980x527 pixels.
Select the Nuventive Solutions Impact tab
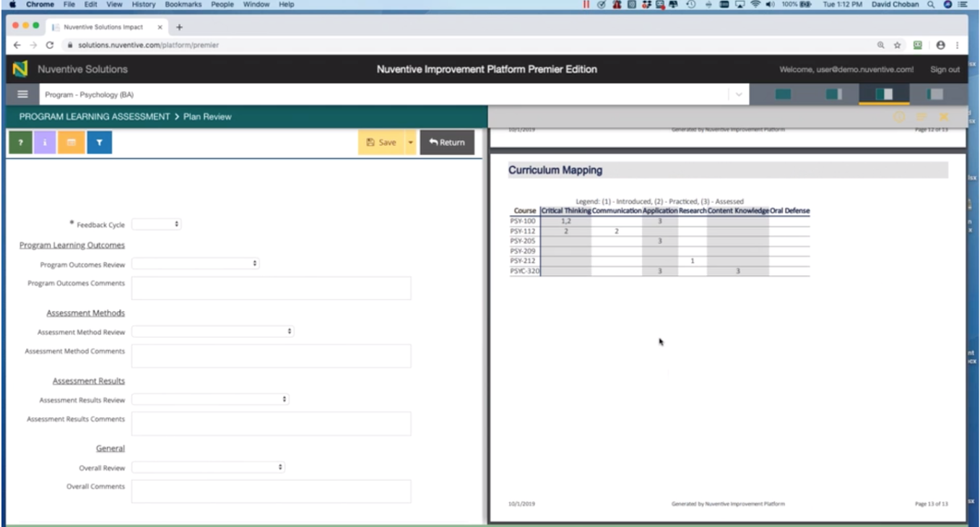107,27
